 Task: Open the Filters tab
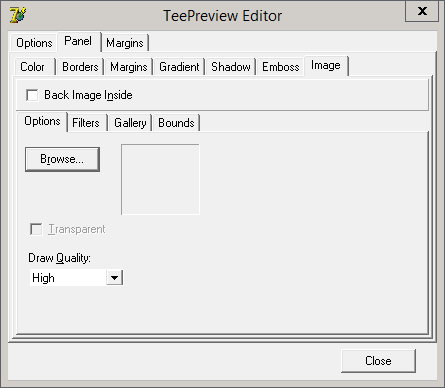coord(86,123)
